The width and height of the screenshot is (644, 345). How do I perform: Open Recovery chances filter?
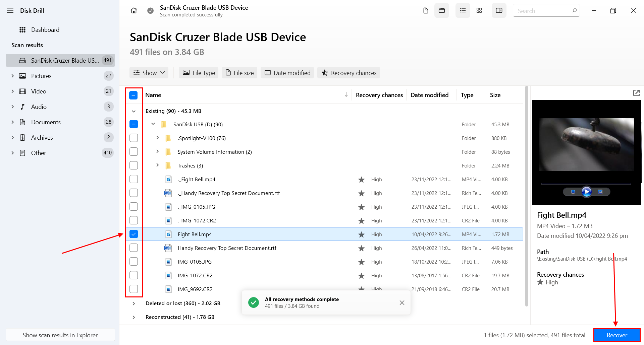349,73
